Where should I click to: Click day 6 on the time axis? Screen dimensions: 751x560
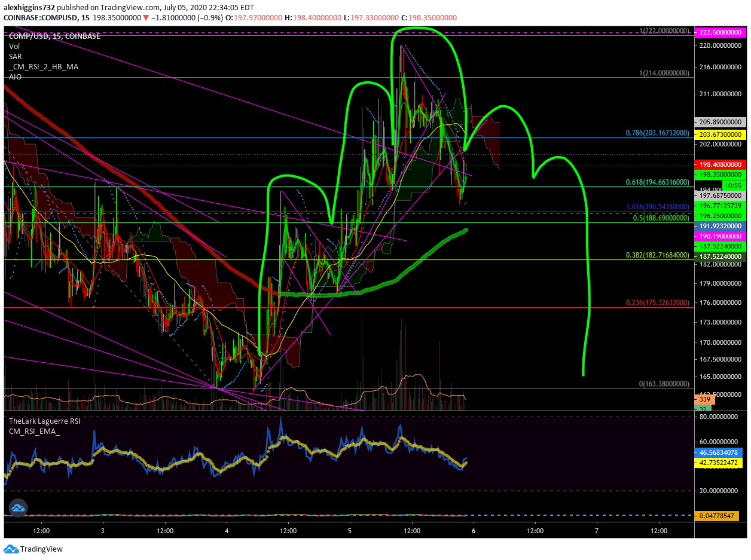[x=474, y=530]
